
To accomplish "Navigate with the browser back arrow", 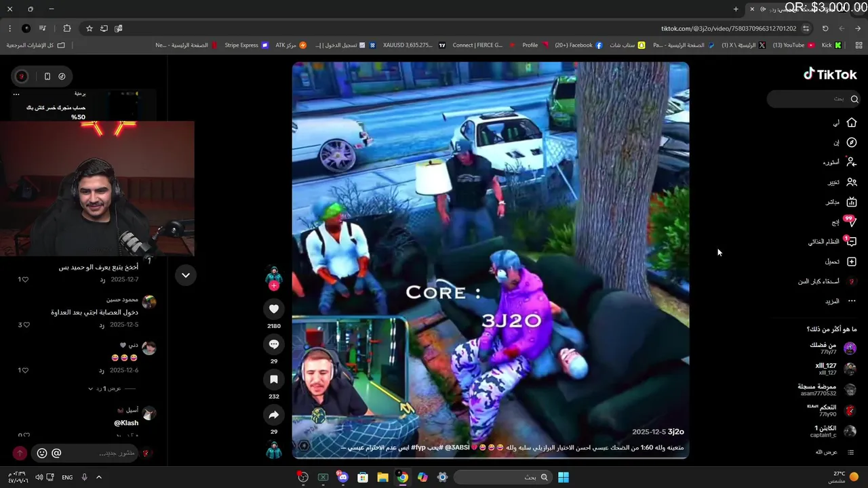I will coord(859,28).
